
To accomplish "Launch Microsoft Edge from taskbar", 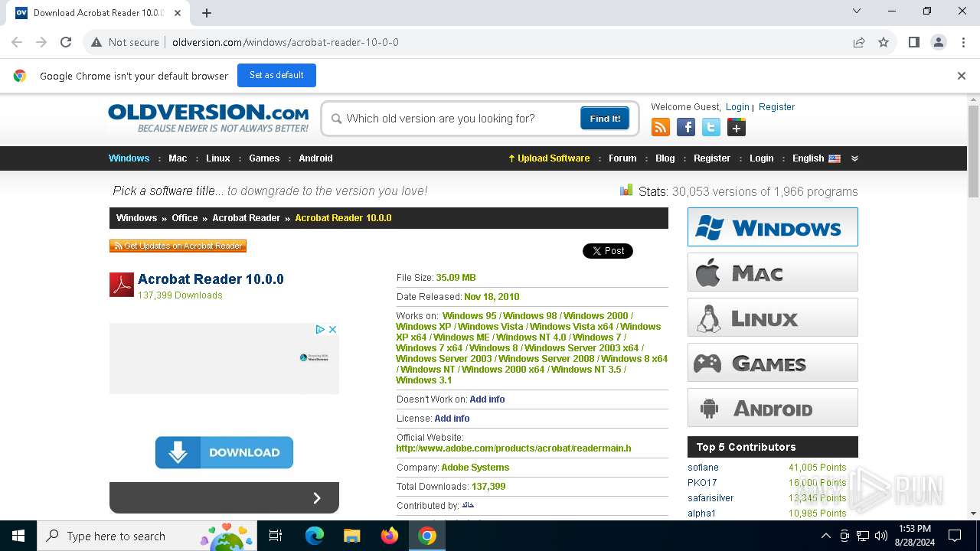I will (x=315, y=536).
